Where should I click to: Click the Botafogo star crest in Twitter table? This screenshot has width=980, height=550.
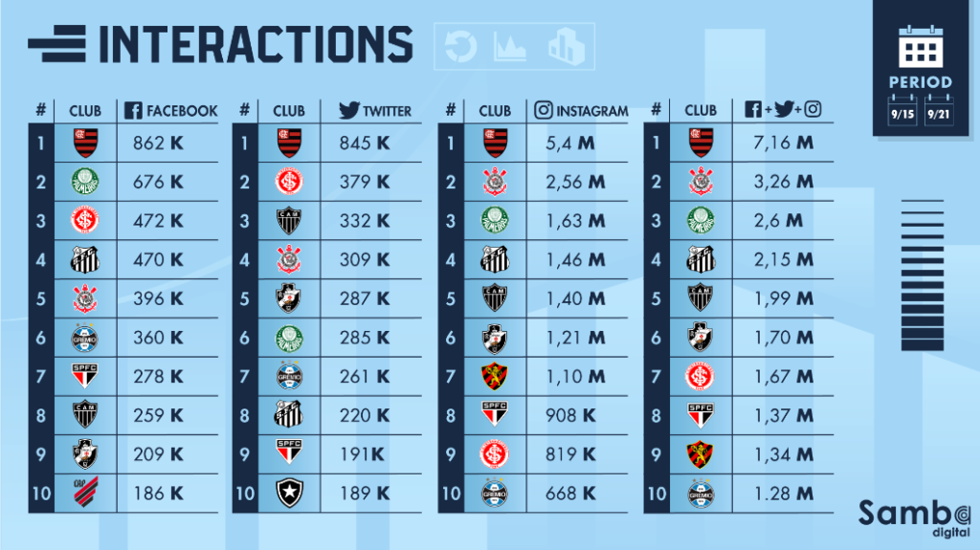[290, 493]
